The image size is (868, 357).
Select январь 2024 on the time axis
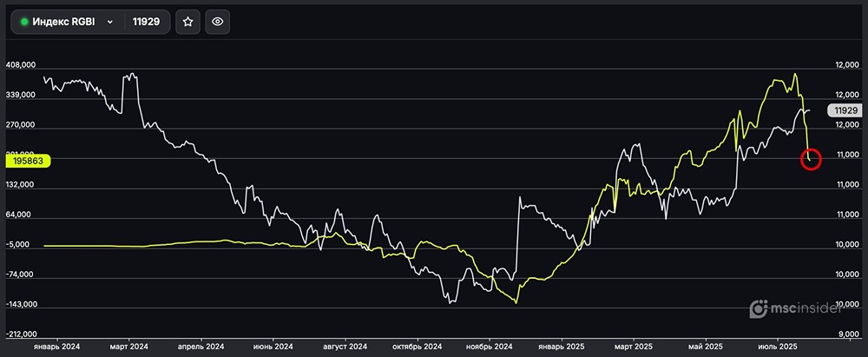click(57, 347)
